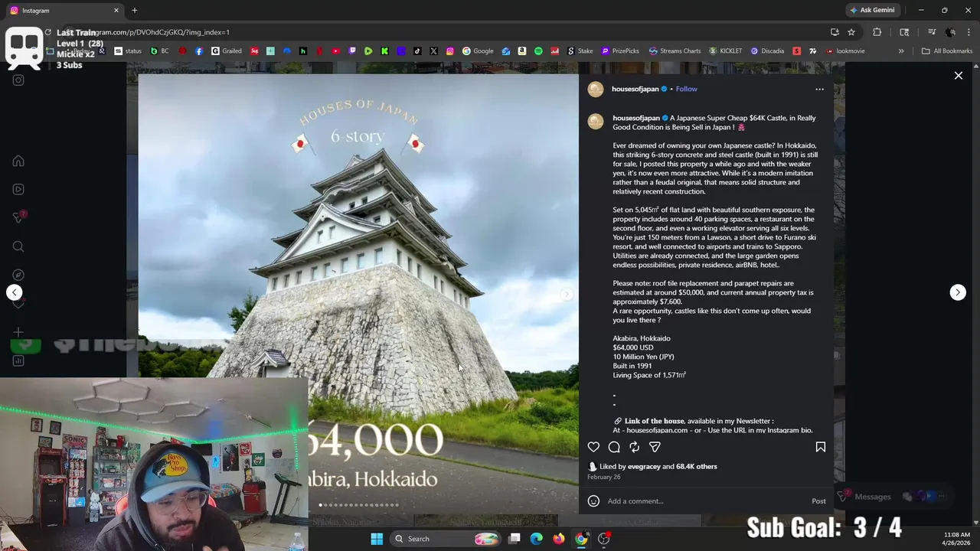980x551 pixels.
Task: Open KICKLET bookmark
Action: (726, 51)
